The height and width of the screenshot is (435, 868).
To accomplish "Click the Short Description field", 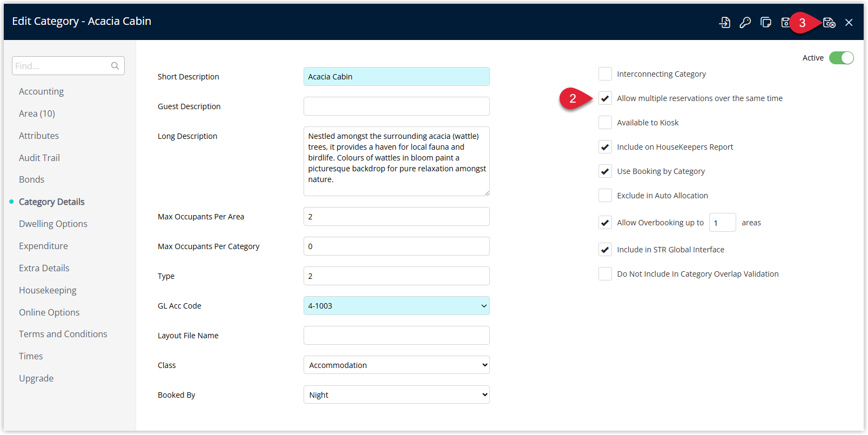I will tap(396, 77).
